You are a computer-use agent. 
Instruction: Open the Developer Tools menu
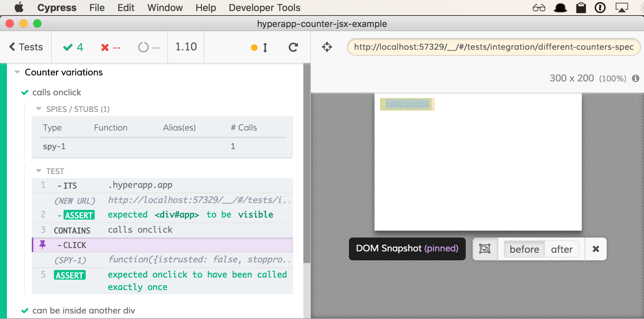[x=264, y=8]
